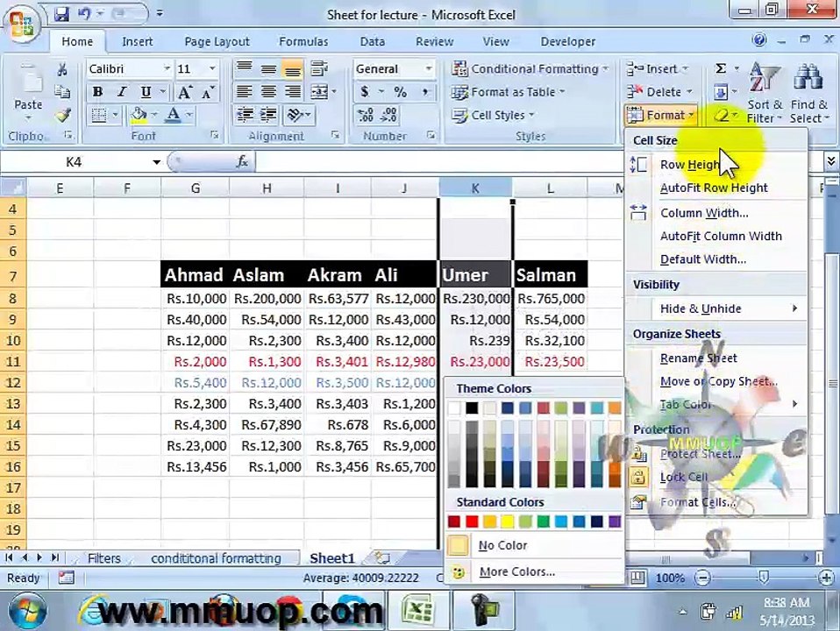This screenshot has height=631, width=840.
Task: Click the Increase Font Size icon
Action: point(184,92)
